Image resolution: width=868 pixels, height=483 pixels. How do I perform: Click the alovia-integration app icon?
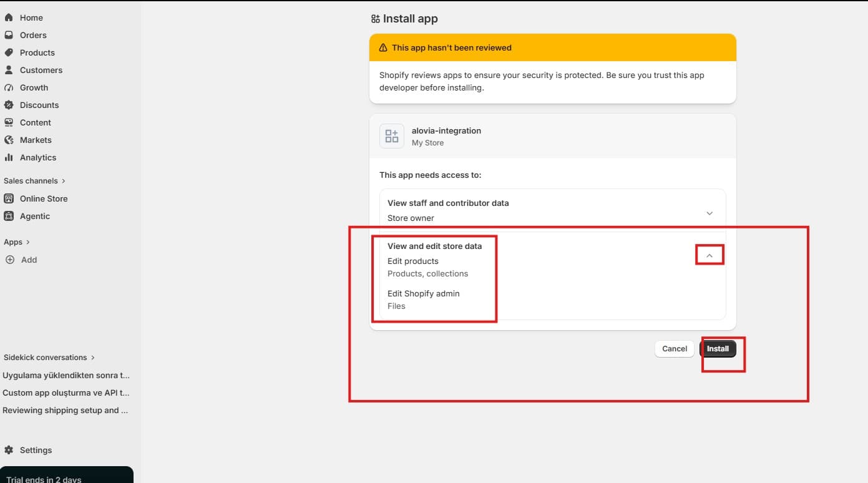[392, 136]
